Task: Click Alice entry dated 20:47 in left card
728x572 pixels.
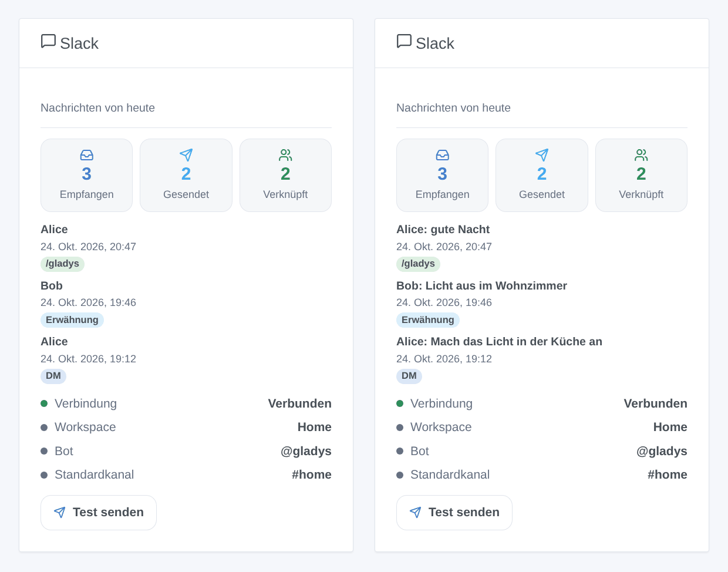Action: tap(54, 230)
